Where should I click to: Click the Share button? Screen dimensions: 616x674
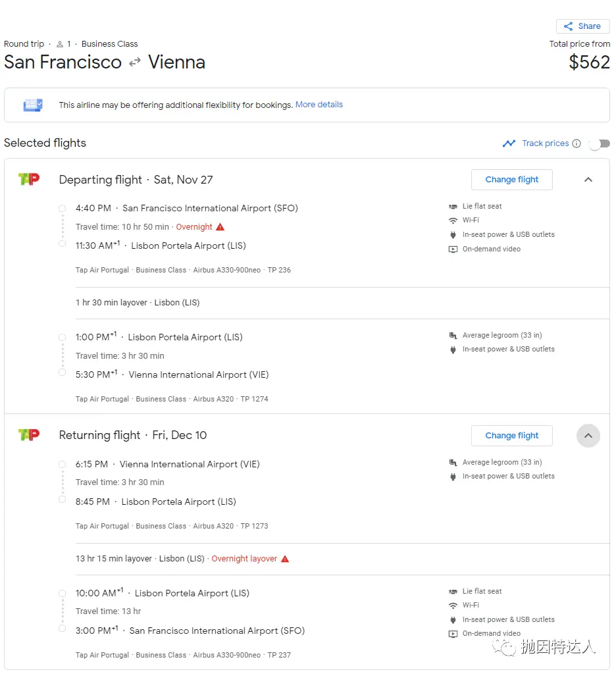tap(582, 26)
